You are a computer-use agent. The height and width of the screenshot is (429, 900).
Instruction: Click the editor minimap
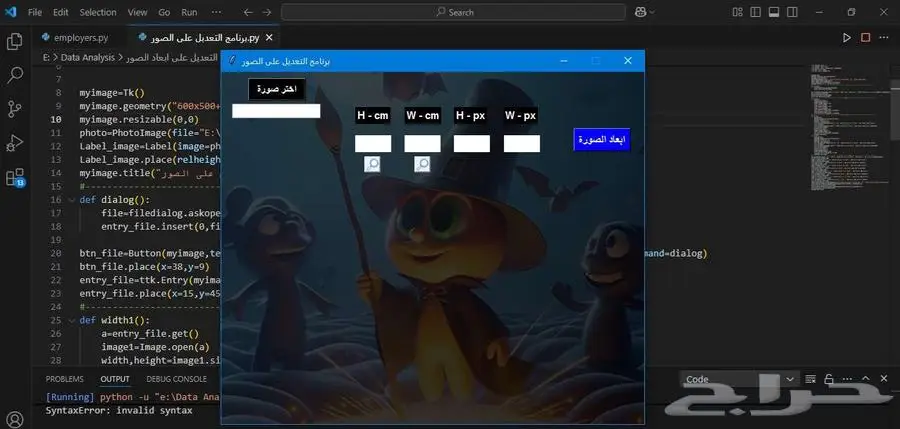[x=849, y=126]
